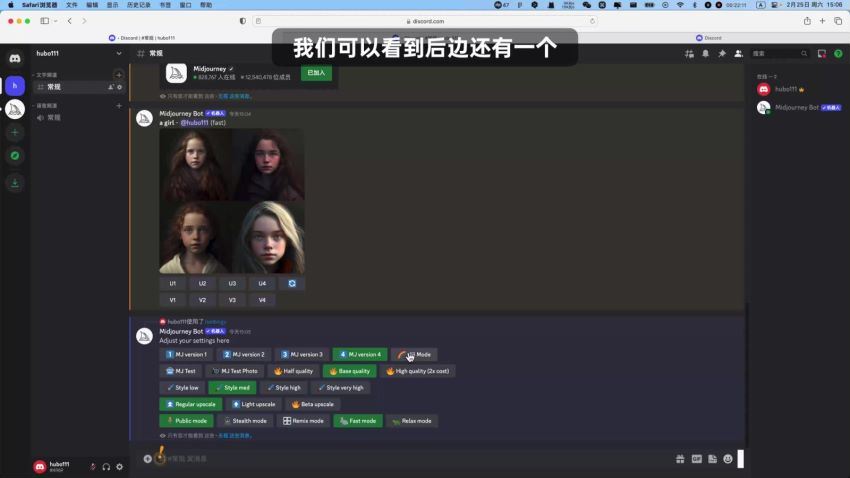Select MJ version 3 setting
Screen dimensions: 850x478
click(302, 354)
